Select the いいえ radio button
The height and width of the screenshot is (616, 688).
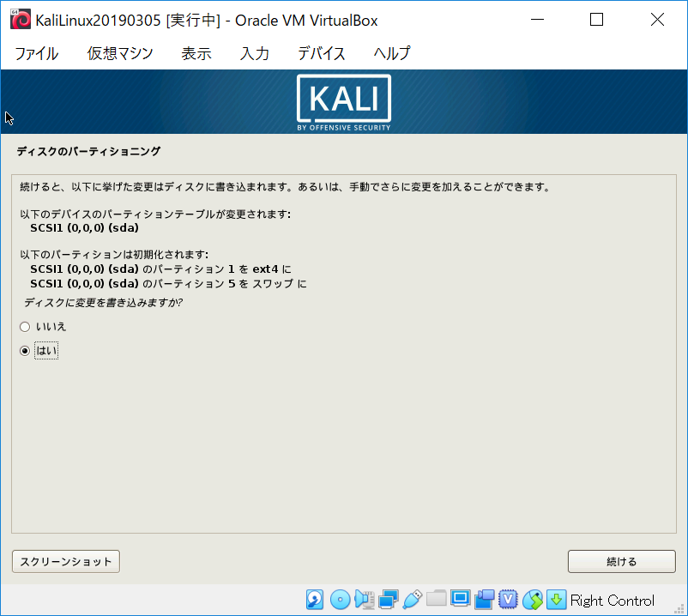(x=25, y=327)
